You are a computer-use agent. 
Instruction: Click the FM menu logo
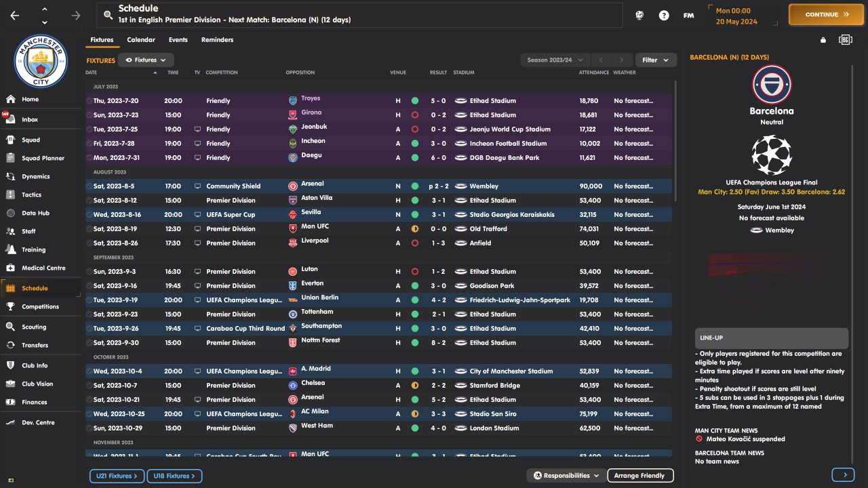[x=688, y=15]
